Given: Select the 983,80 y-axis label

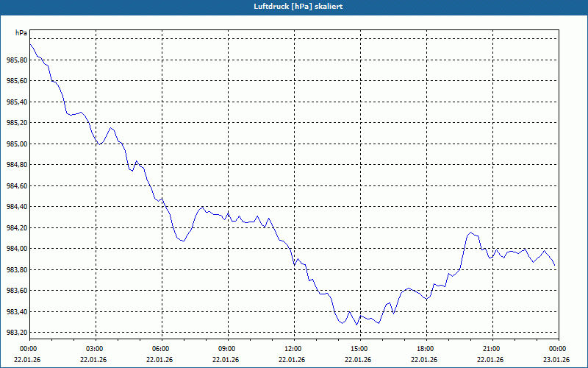Looking at the screenshot, I should (18, 270).
